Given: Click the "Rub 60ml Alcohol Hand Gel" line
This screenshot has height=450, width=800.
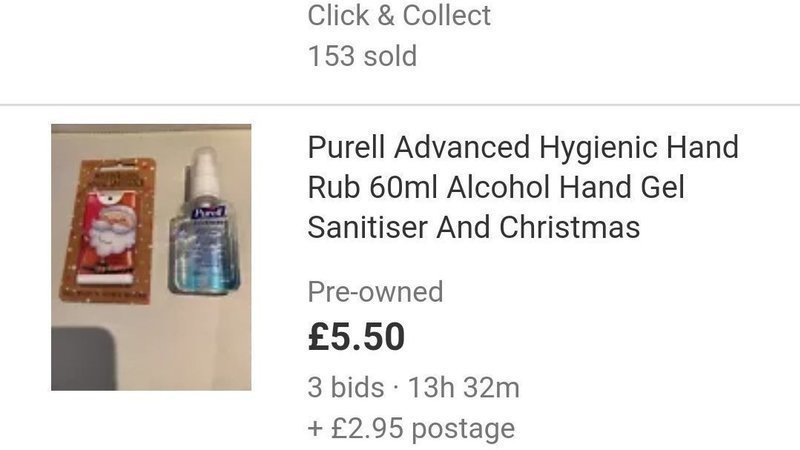Looking at the screenshot, I should (496, 187).
